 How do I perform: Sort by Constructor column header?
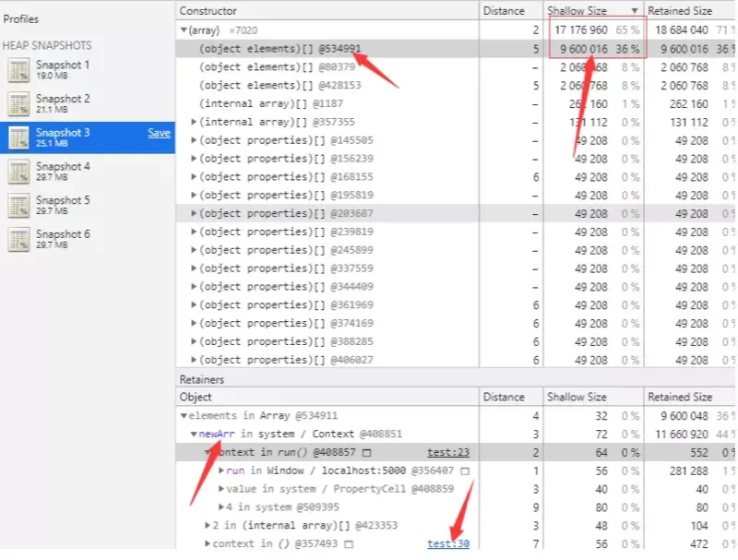208,11
